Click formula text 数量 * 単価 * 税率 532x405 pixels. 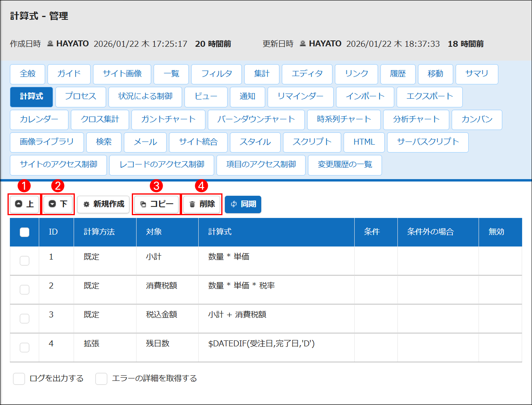point(241,286)
